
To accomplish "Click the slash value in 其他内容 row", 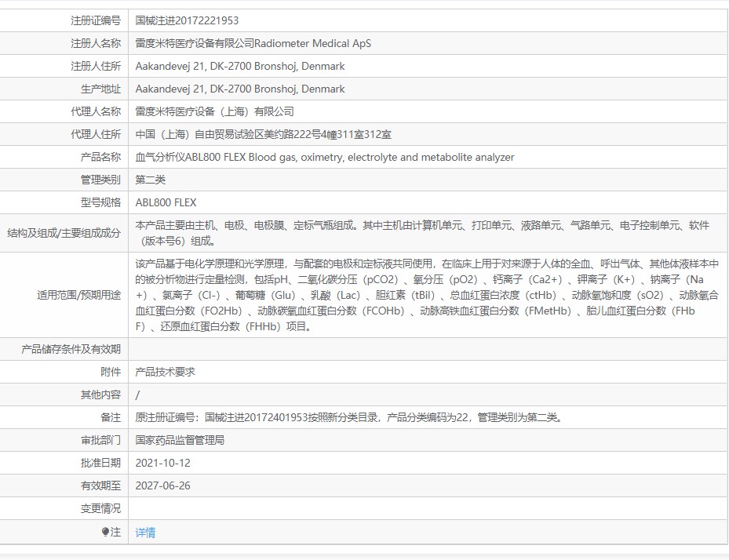I will click(137, 395).
